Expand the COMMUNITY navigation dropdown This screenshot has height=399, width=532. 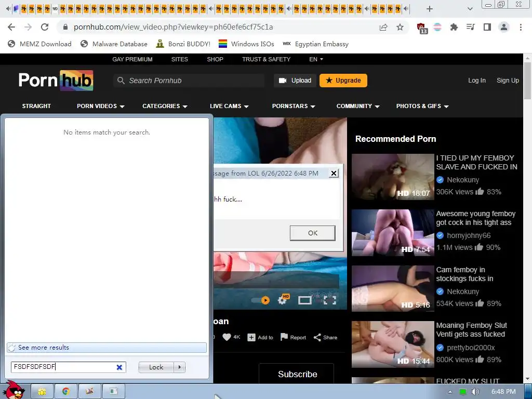pyautogui.click(x=358, y=106)
